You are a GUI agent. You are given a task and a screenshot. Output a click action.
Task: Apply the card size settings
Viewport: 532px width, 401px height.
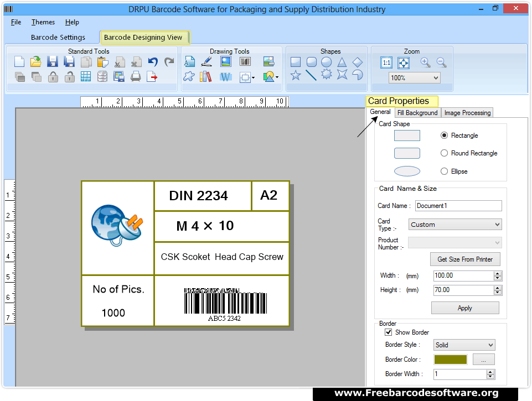tap(465, 308)
